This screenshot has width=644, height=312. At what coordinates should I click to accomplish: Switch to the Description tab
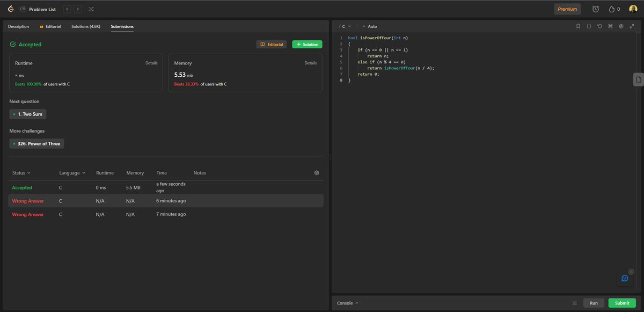click(18, 26)
